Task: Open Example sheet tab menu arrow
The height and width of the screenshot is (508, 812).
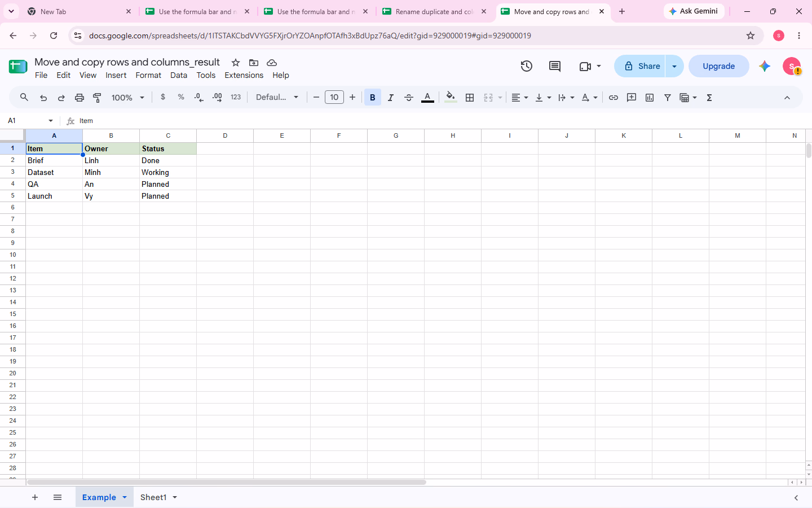Action: [125, 497]
